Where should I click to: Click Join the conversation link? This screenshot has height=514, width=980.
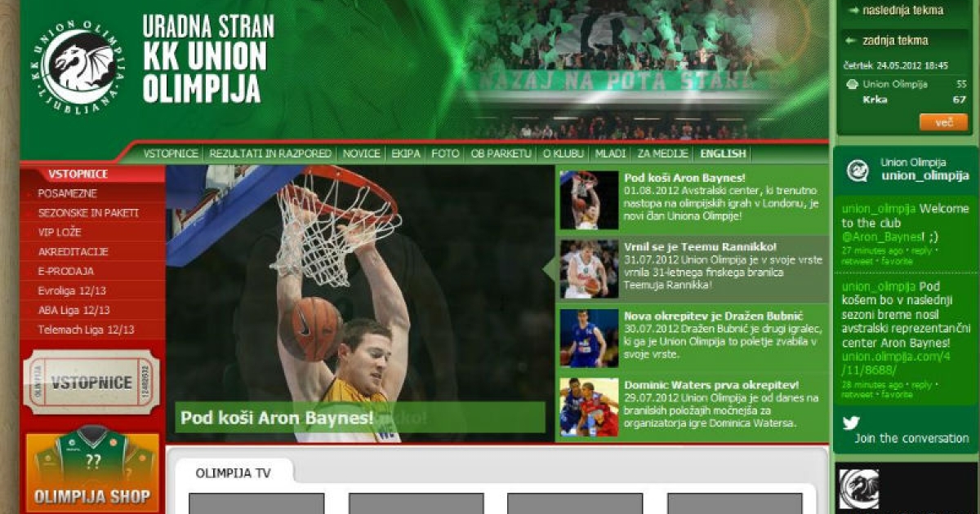[911, 438]
